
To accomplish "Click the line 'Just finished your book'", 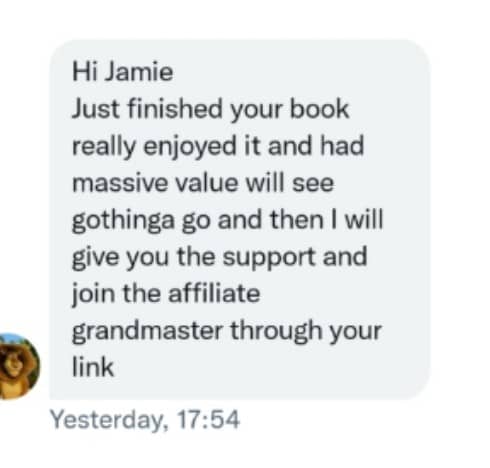I will (210, 109).
